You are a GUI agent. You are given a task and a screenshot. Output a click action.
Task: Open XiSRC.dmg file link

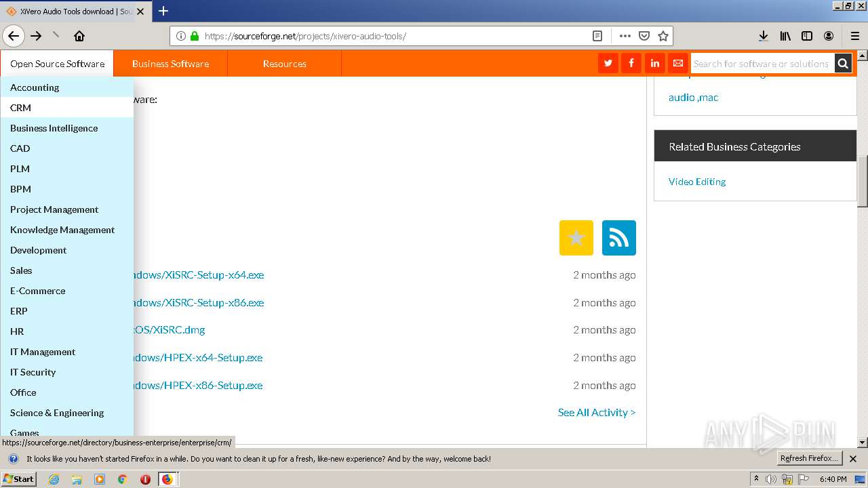coord(170,330)
